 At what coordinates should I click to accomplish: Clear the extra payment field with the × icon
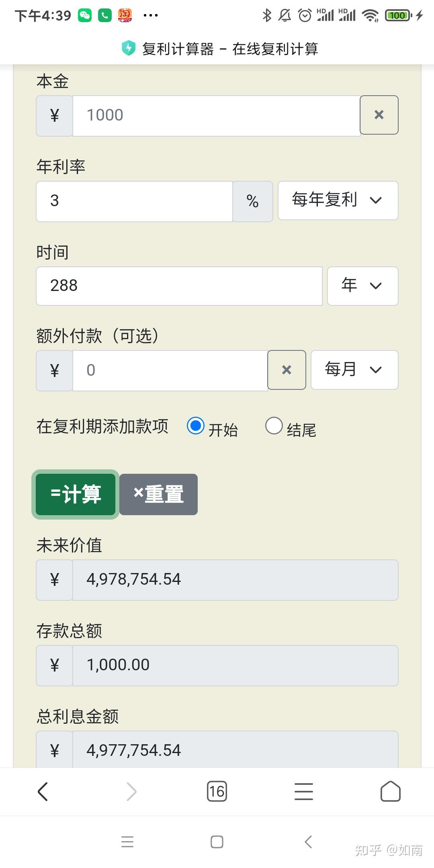(x=287, y=370)
